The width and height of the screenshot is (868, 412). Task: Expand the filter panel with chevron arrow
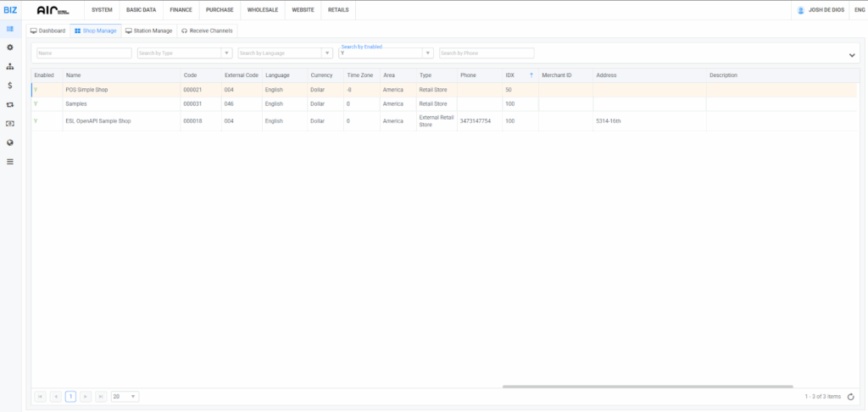[x=851, y=55]
